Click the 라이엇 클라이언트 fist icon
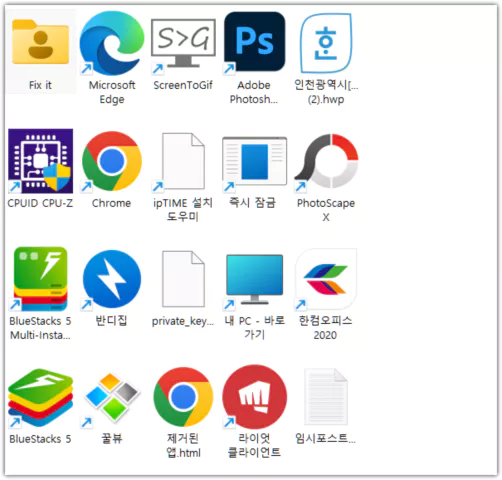 tap(255, 397)
